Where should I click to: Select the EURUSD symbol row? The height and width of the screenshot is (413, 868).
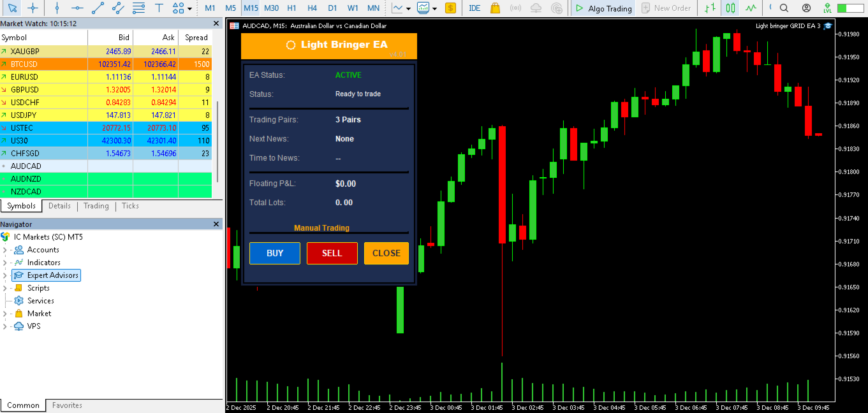[x=106, y=77]
